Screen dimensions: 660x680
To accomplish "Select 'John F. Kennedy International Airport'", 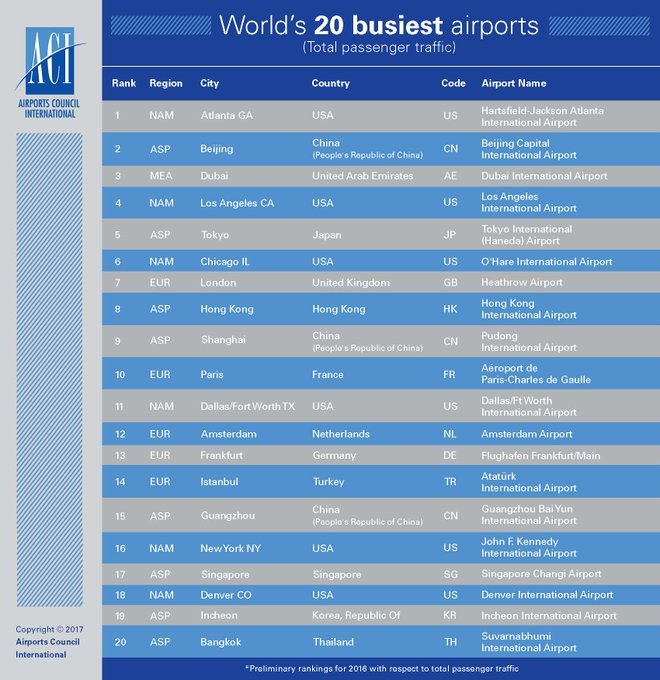I will (529, 547).
